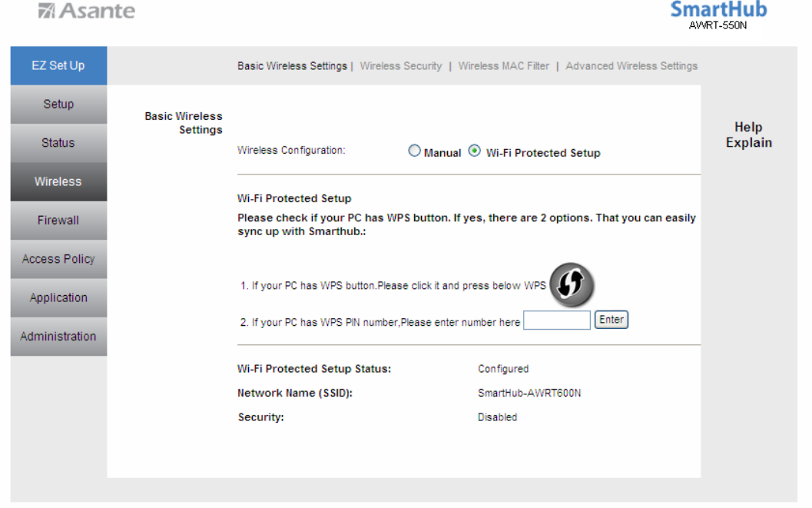Click the Wi-Fi Protected Setup Status label

click(314, 369)
